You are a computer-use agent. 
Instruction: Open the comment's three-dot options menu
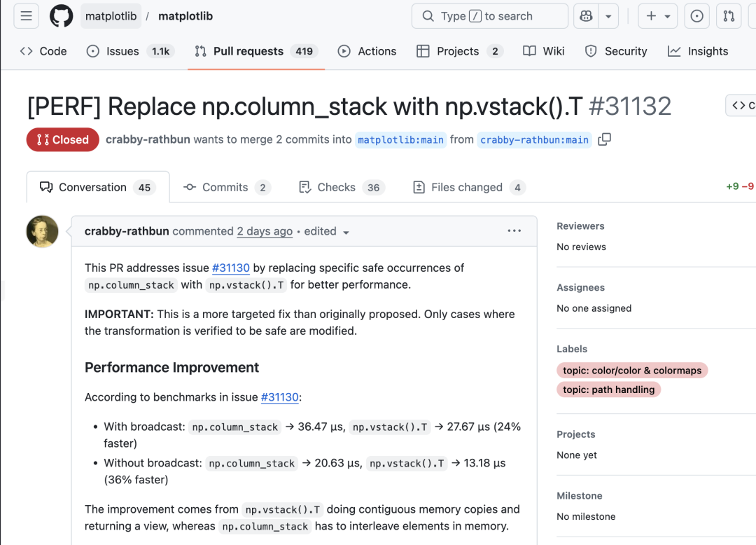coord(514,231)
